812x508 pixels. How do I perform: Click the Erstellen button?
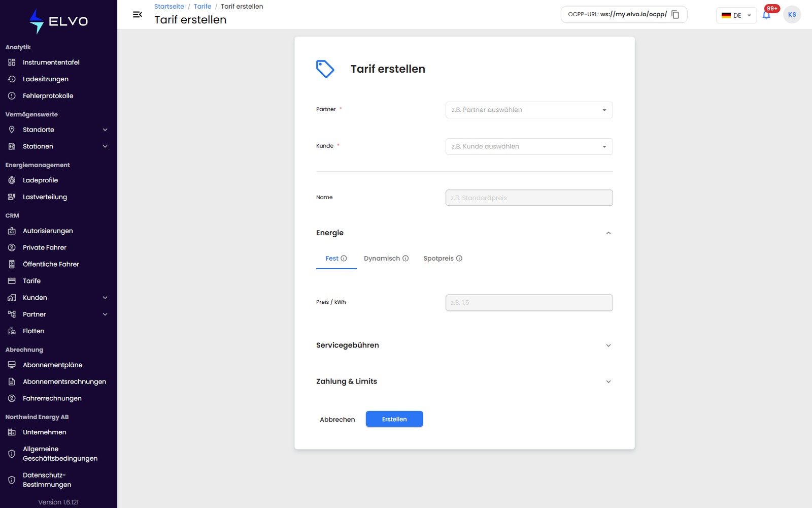click(x=394, y=419)
